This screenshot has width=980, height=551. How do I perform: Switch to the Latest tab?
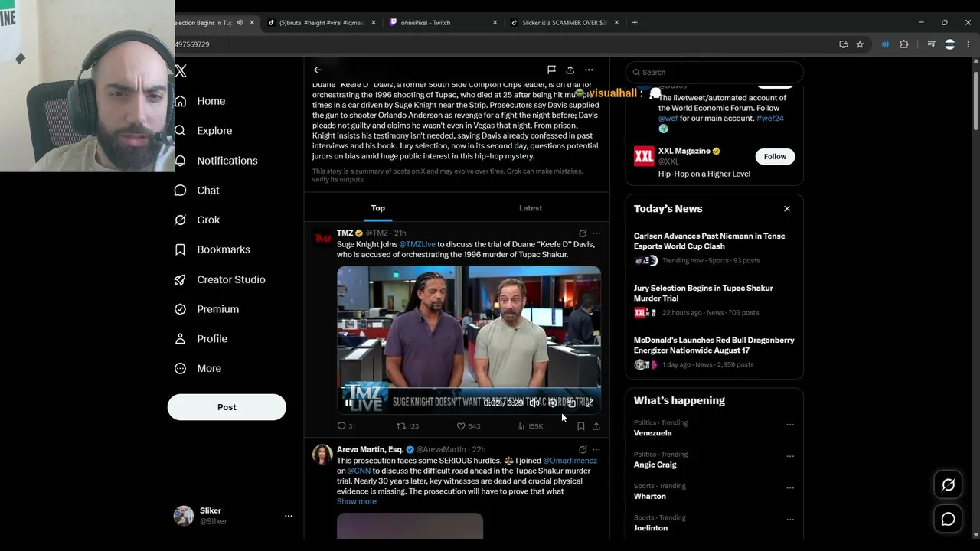(x=531, y=208)
